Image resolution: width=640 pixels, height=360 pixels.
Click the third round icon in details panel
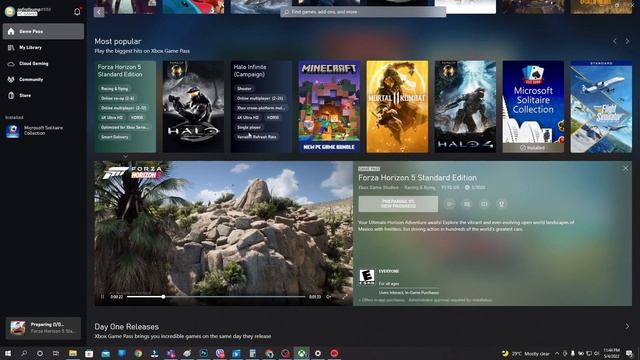484,204
